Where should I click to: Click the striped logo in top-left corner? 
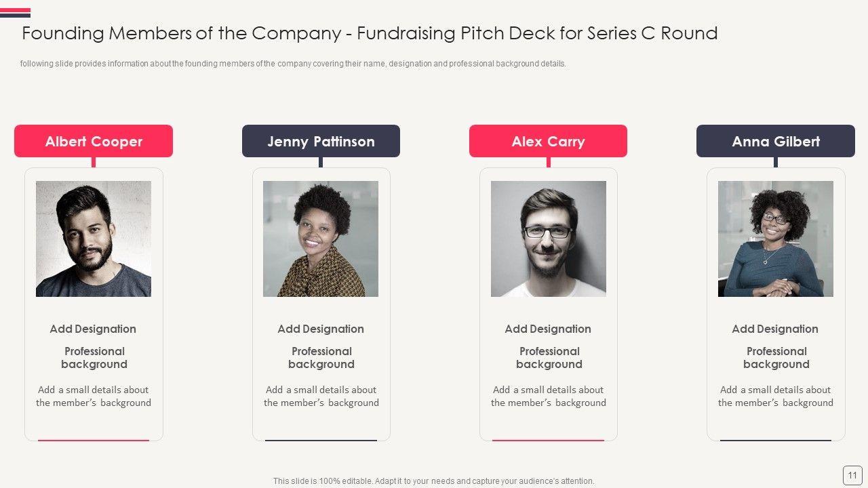(15, 12)
